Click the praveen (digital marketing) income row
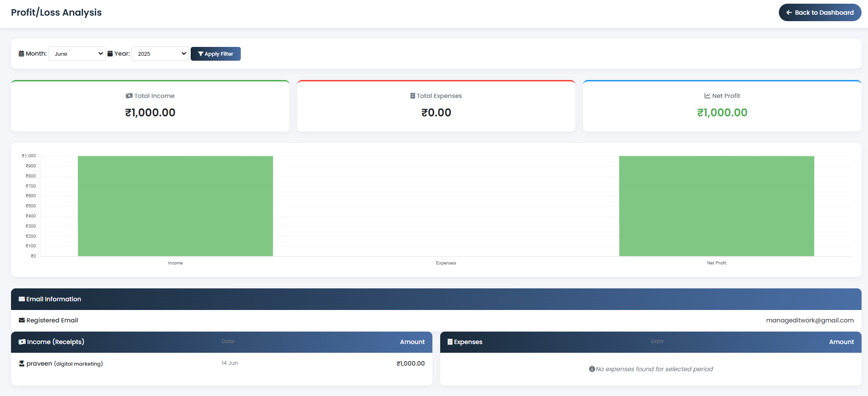Screen dimensions: 868x396 pos(221,363)
